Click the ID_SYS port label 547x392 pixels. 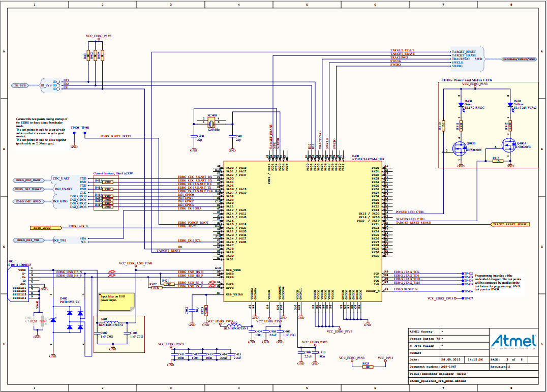pos(20,85)
